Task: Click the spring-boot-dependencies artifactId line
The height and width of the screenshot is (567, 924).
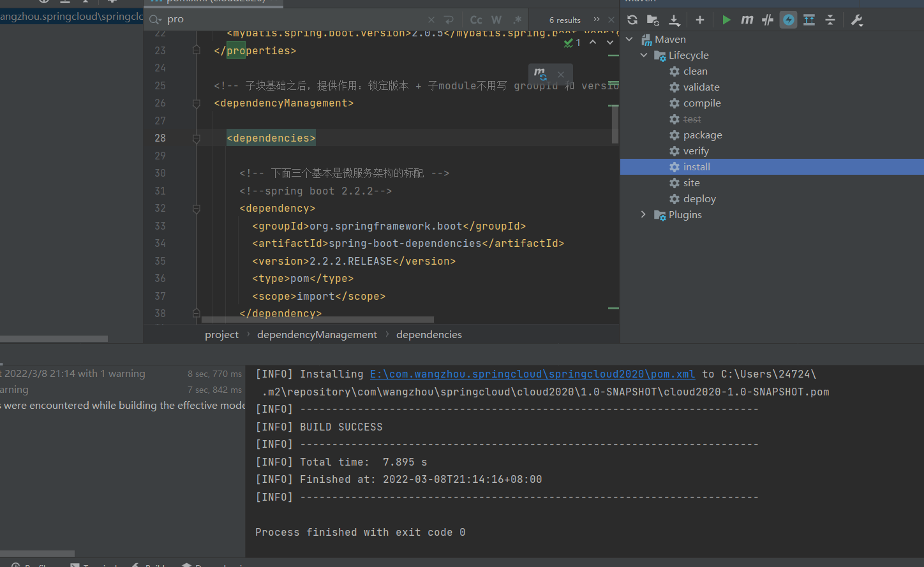Action: 408,244
